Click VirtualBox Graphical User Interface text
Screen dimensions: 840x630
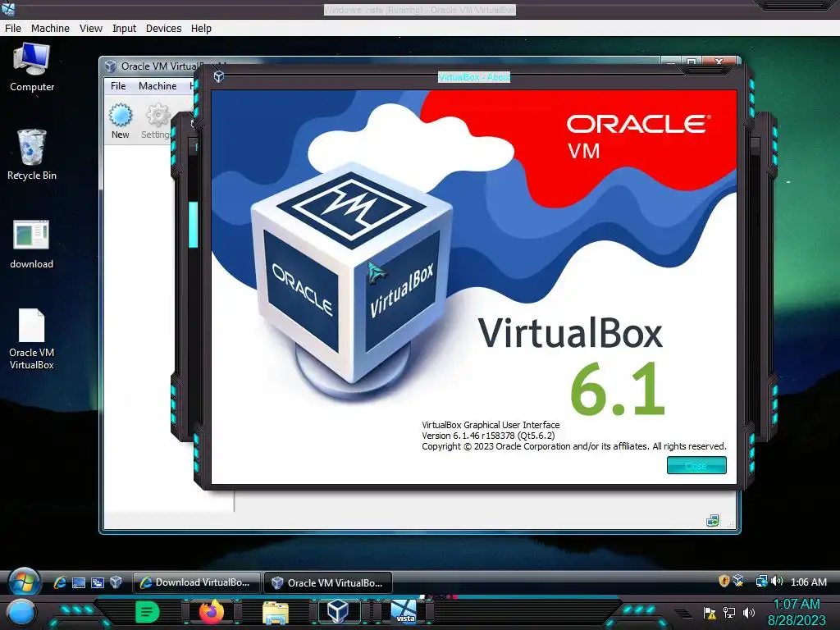pos(491,425)
